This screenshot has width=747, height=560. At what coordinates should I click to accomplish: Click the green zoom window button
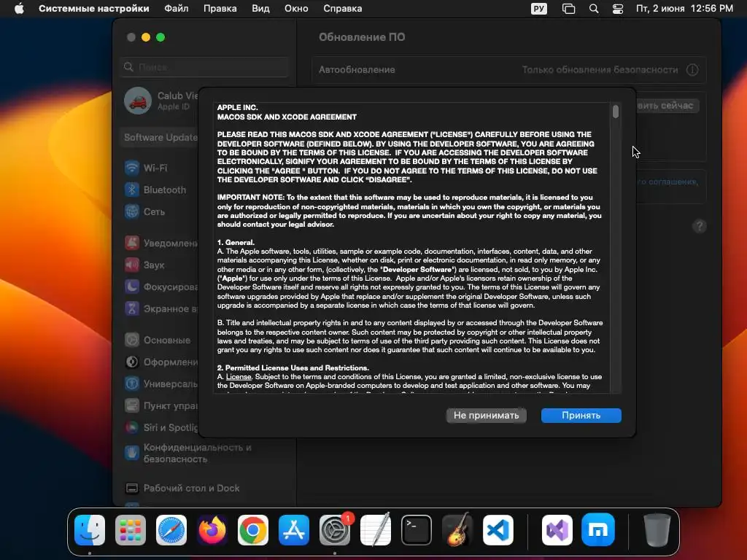point(160,37)
